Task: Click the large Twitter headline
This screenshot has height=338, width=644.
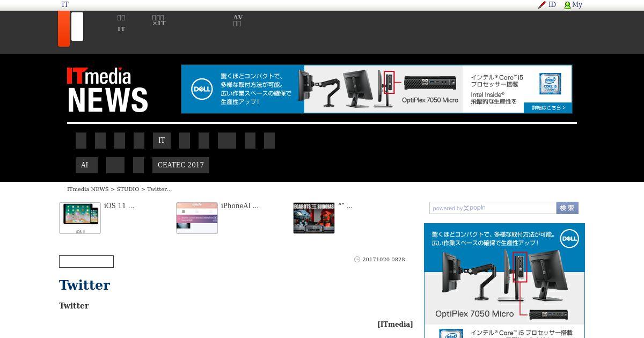Action: click(85, 285)
